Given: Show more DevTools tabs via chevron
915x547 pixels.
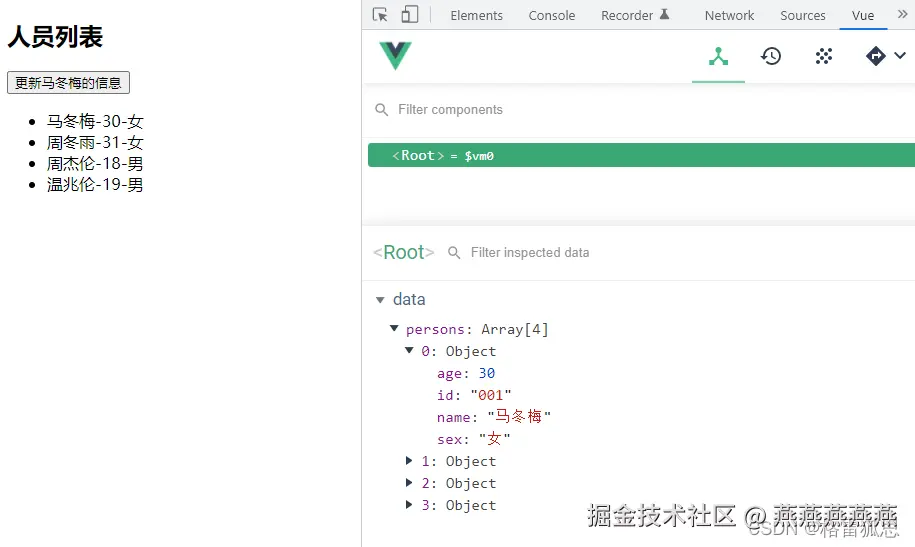Looking at the screenshot, I should pyautogui.click(x=903, y=14).
